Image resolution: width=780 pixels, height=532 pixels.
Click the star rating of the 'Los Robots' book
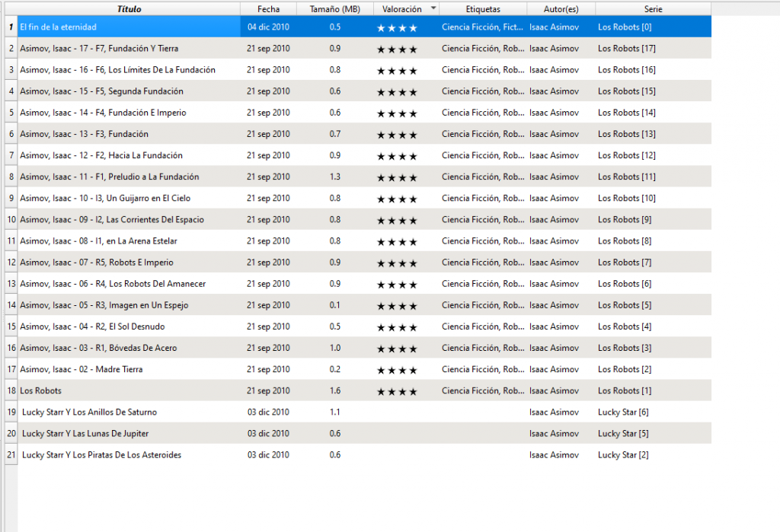pos(397,391)
